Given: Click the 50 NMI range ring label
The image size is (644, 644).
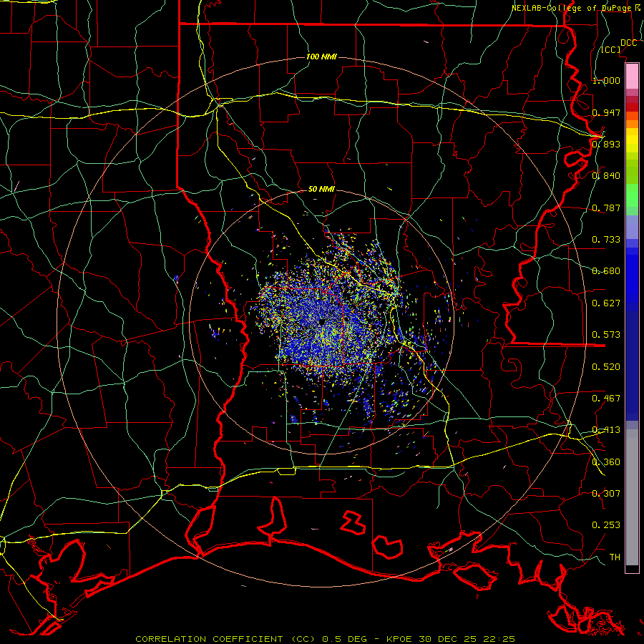Looking at the screenshot, I should pos(321,189).
